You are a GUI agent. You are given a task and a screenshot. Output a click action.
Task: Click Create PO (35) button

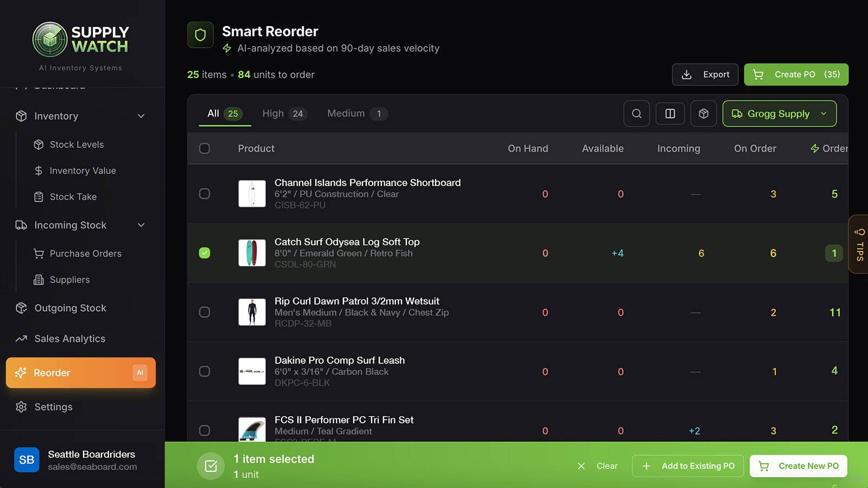(x=796, y=75)
